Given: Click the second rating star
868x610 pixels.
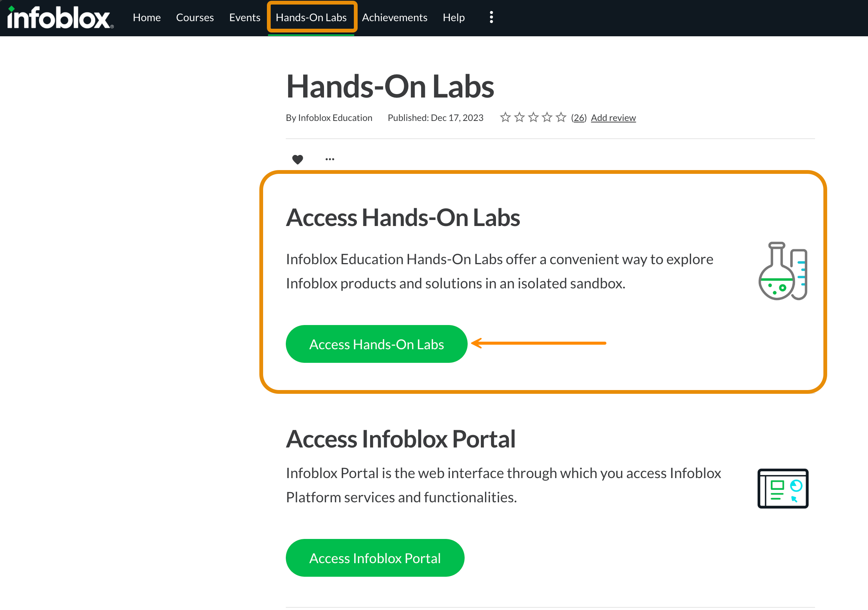Looking at the screenshot, I should tap(519, 118).
